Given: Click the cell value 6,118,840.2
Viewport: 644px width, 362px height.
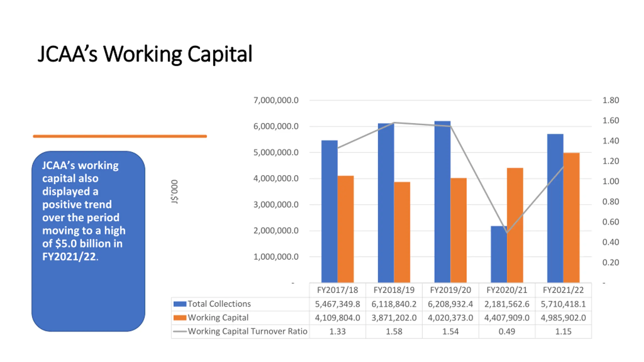Looking at the screenshot, I should pyautogui.click(x=394, y=304).
